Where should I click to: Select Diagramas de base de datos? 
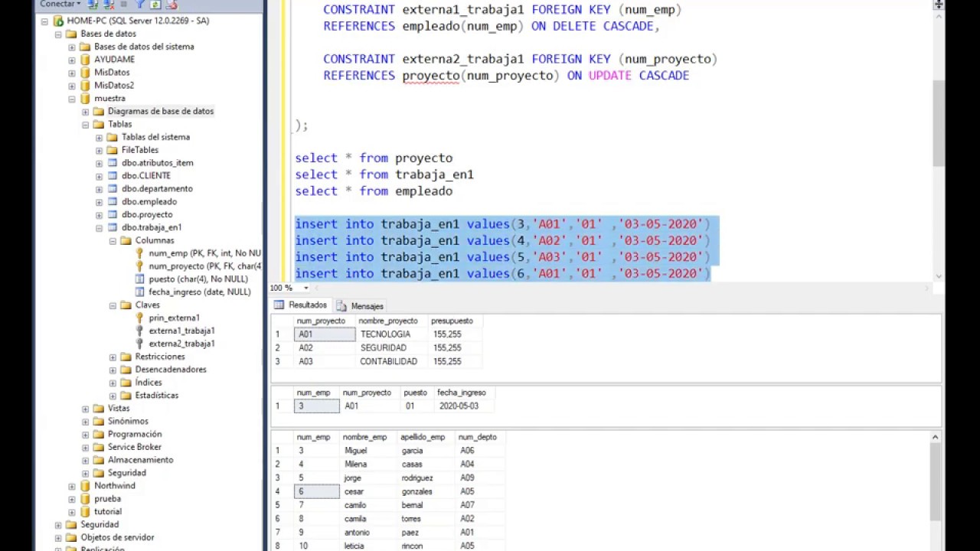161,112
